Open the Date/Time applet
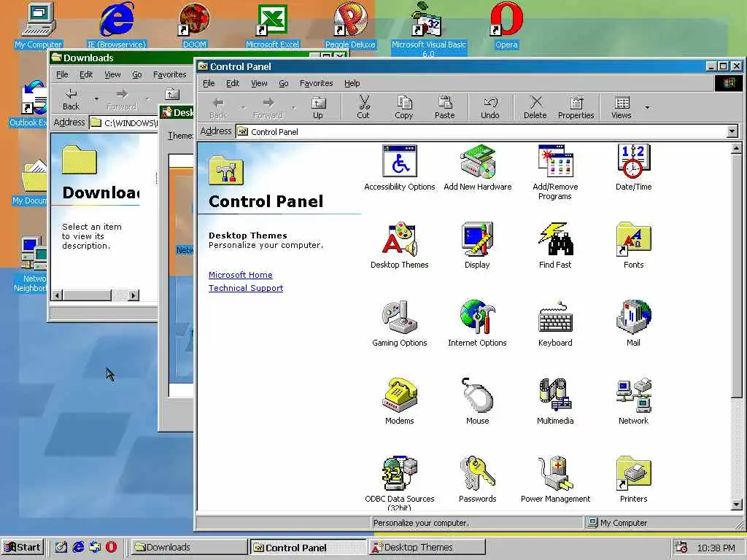The width and height of the screenshot is (747, 560). [633, 168]
